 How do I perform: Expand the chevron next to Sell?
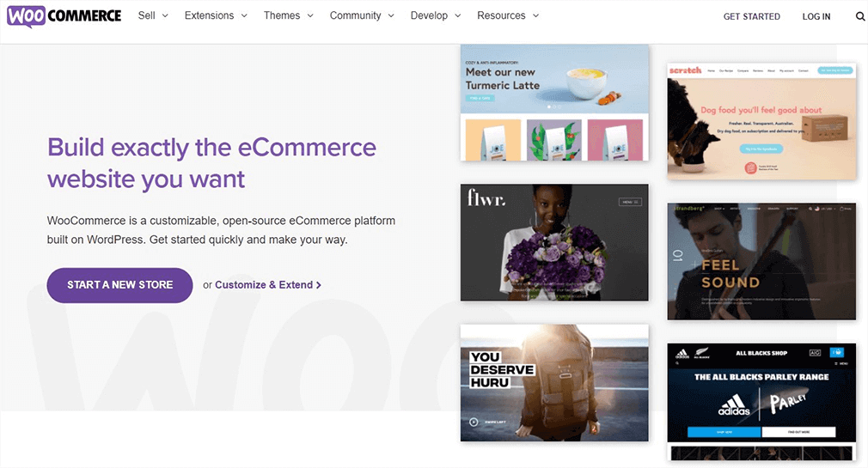point(165,16)
